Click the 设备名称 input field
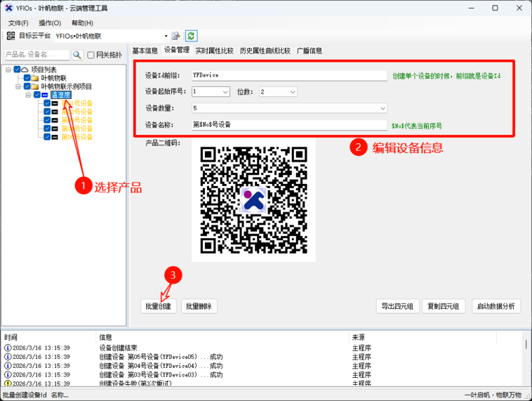The width and height of the screenshot is (532, 401). point(288,125)
